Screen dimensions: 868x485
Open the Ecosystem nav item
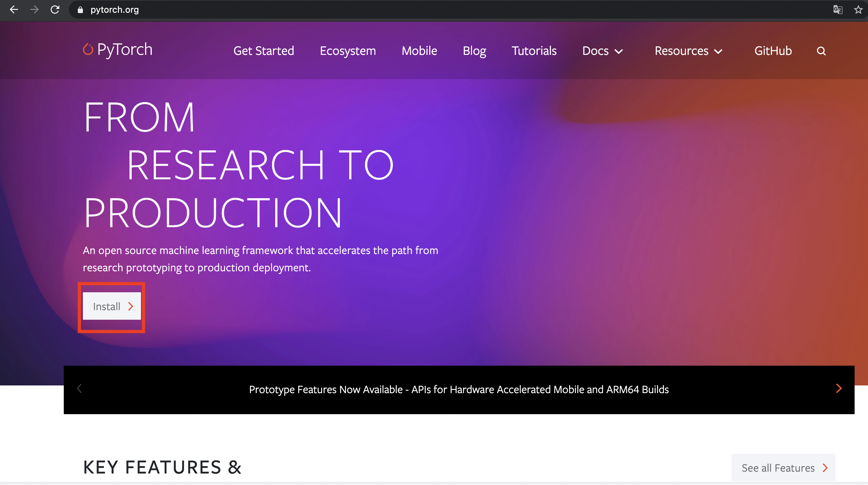[x=348, y=51]
